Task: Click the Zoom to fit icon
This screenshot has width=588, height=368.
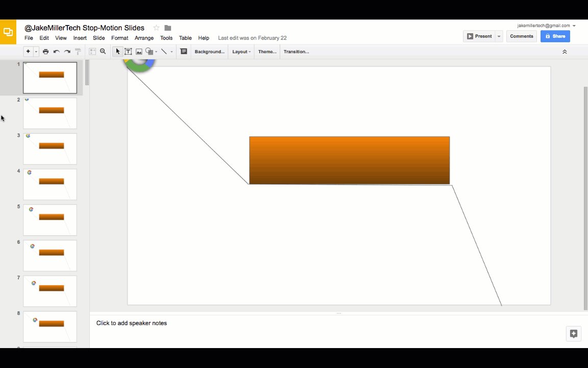Action: (x=92, y=52)
